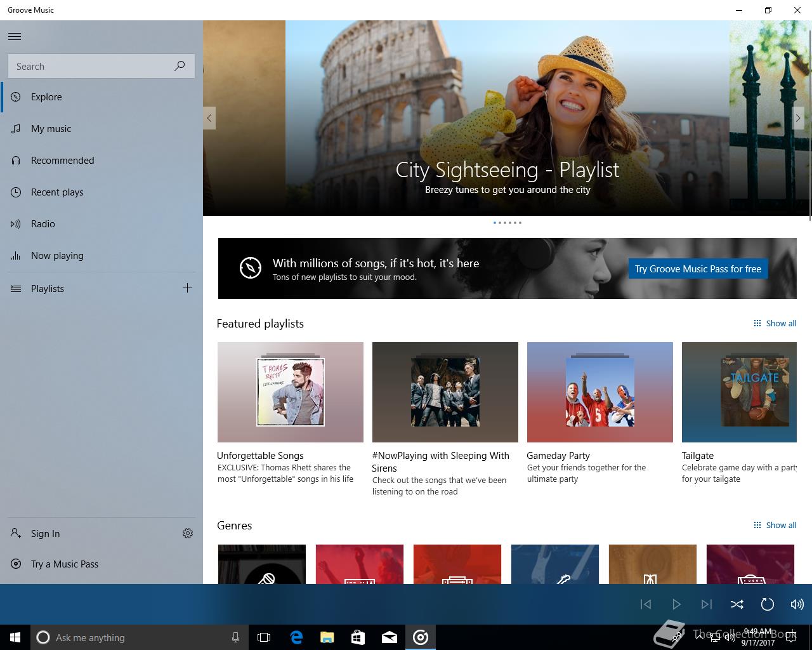This screenshot has width=812, height=650.
Task: Show previous hero banner slide
Action: (209, 118)
